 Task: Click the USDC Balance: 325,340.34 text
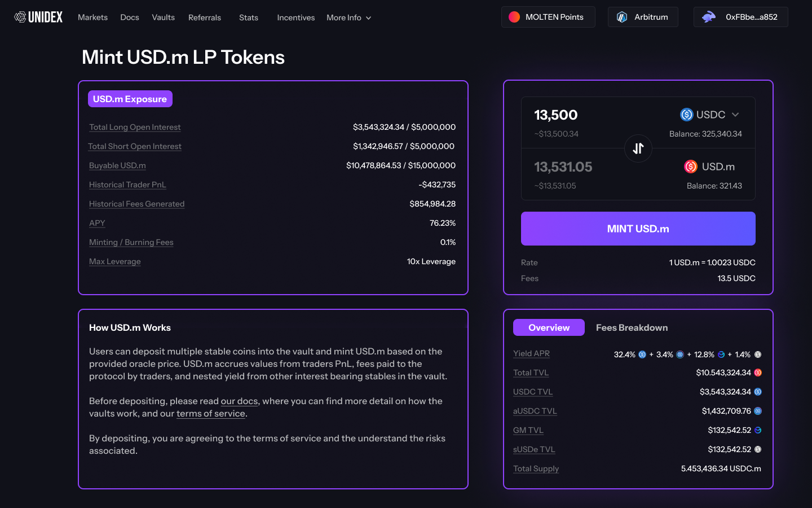click(705, 134)
